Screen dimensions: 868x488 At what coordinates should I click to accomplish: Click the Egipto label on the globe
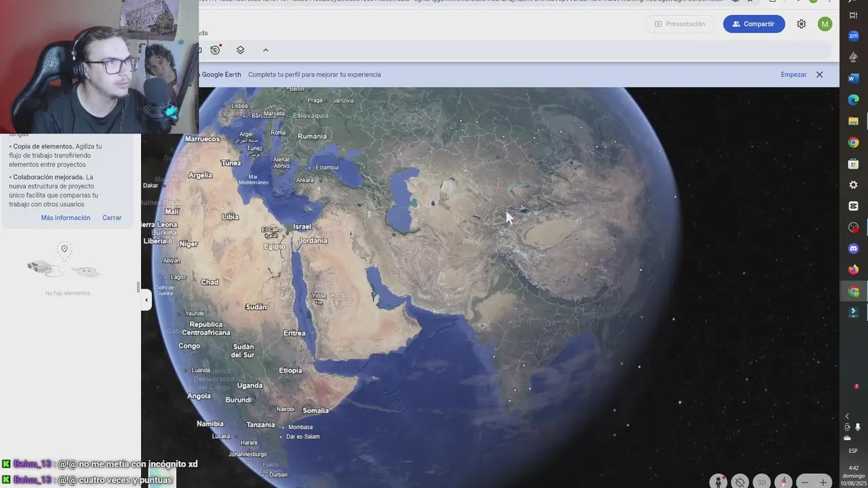coord(275,247)
